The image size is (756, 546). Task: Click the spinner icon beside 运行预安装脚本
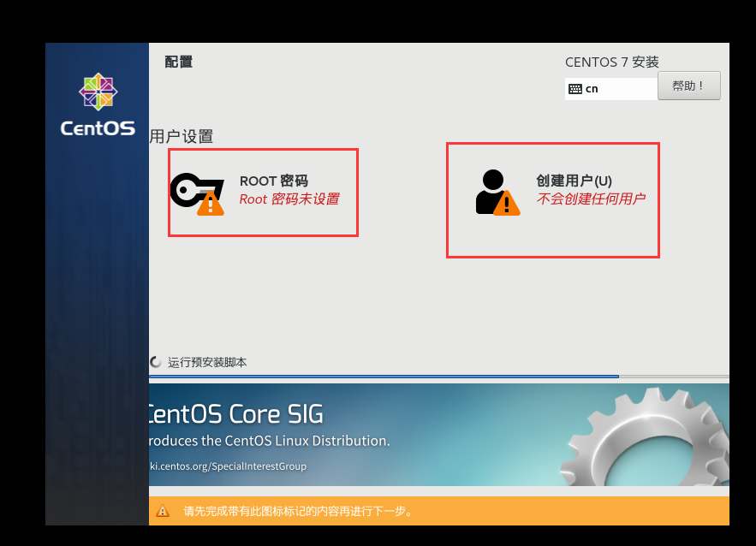tap(155, 362)
